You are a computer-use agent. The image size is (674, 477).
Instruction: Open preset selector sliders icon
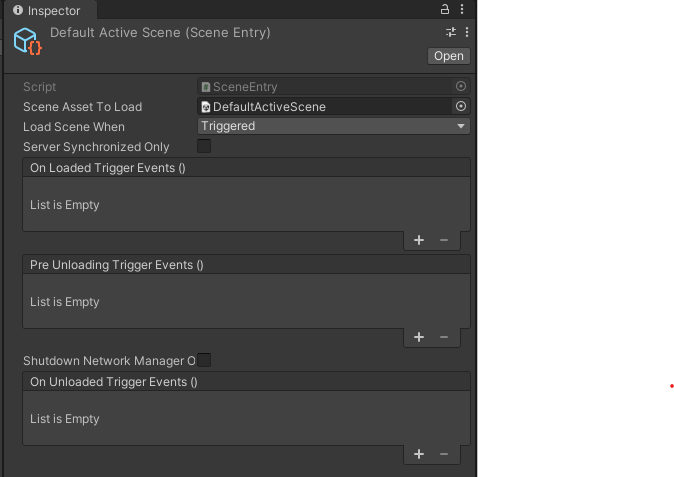pyautogui.click(x=451, y=32)
